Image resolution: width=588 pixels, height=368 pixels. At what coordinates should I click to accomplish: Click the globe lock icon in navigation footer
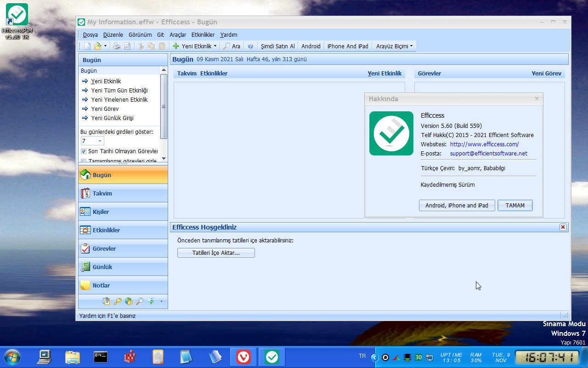[129, 301]
